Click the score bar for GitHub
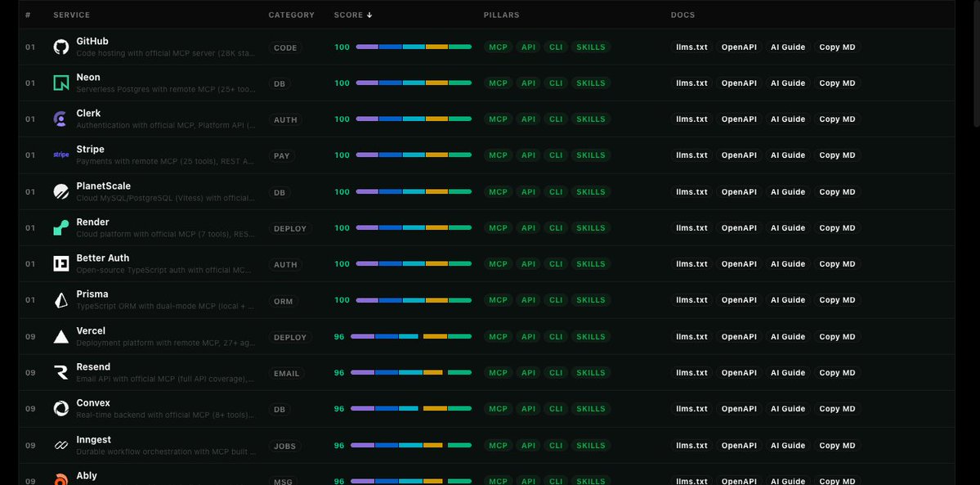The image size is (980, 485). pos(414,47)
